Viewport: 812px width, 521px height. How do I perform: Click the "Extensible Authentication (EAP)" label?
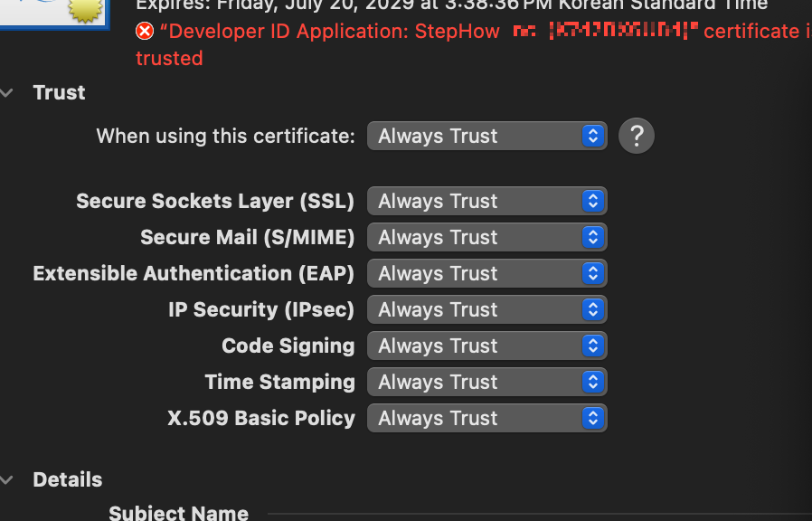(x=194, y=273)
